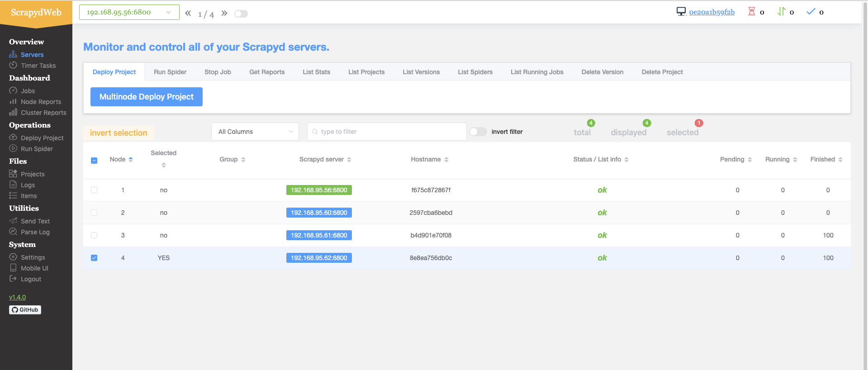868x370 pixels.
Task: Sort by the Group column
Action: (x=243, y=160)
